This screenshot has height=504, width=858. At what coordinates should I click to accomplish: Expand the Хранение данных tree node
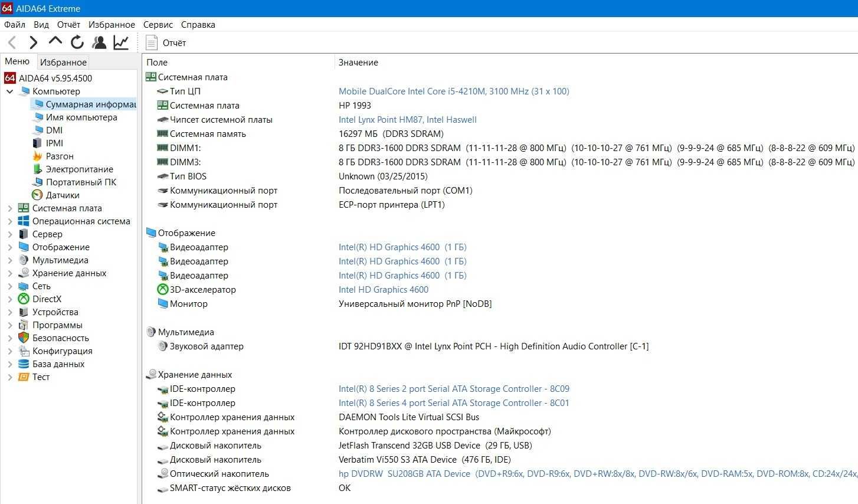click(9, 273)
